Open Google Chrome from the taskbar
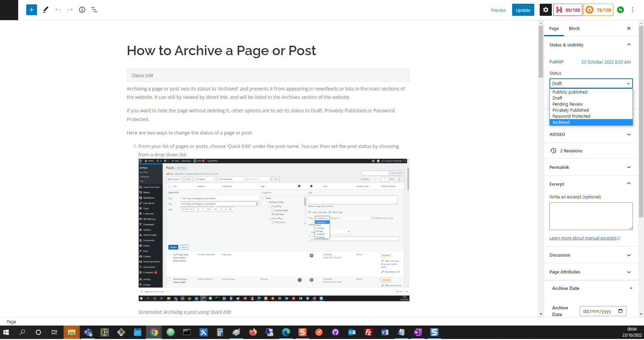The width and height of the screenshot is (644, 340). pos(154,332)
